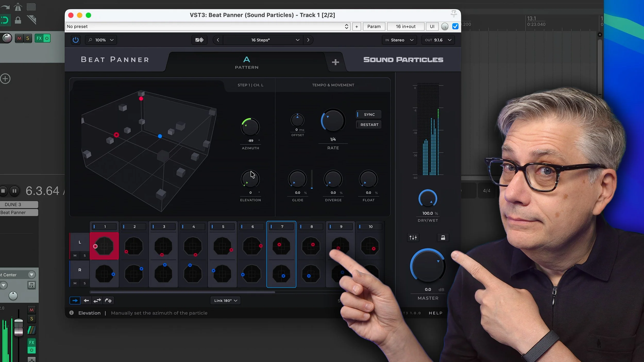Go to the previous preset arrow
This screenshot has width=644, height=362.
(218, 40)
